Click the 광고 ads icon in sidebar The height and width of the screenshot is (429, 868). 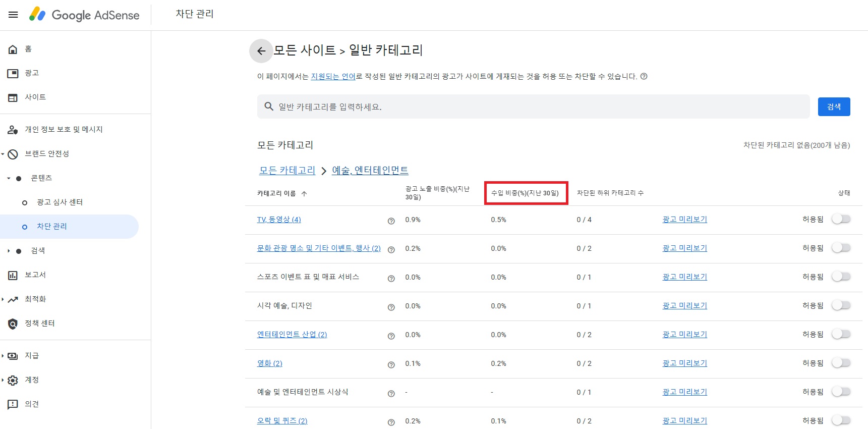tap(13, 73)
